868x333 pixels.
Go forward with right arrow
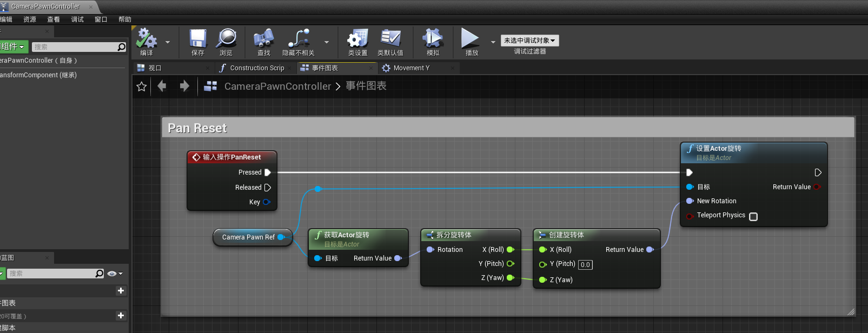coord(184,86)
